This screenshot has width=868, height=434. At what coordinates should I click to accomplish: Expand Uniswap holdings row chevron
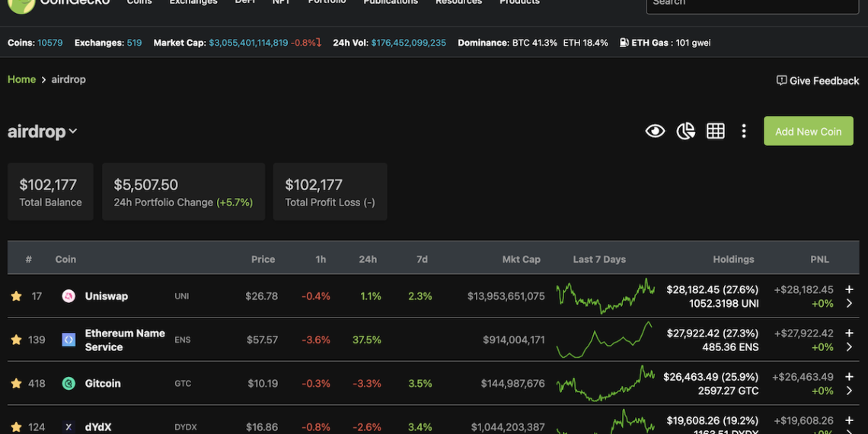pos(849,303)
